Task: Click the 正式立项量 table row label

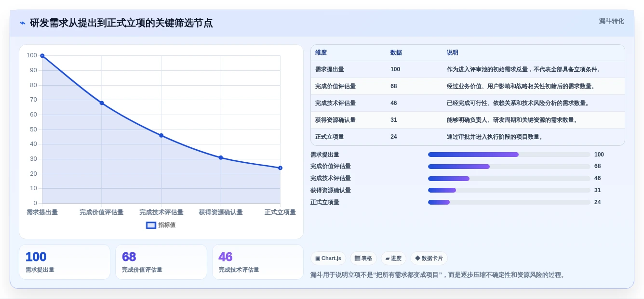Action: 330,137
